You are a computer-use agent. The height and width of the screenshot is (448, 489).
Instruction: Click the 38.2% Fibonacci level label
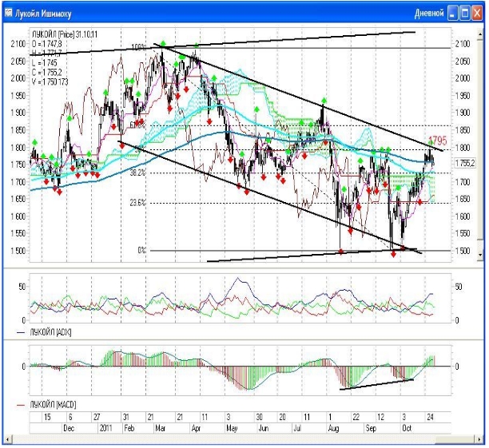tap(137, 172)
